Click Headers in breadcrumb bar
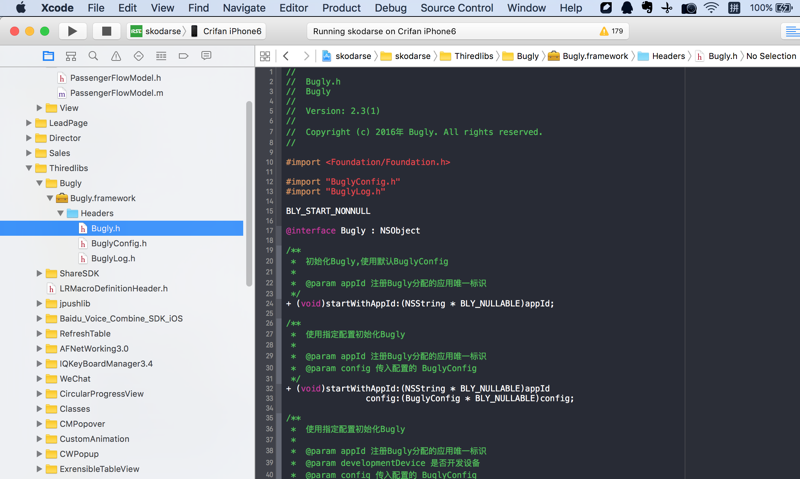 pos(662,56)
